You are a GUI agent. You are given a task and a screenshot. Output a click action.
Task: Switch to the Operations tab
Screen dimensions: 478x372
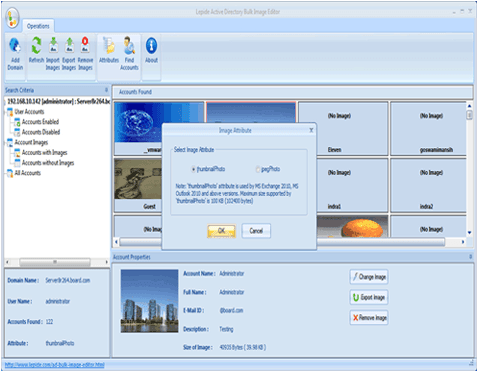[x=38, y=26]
